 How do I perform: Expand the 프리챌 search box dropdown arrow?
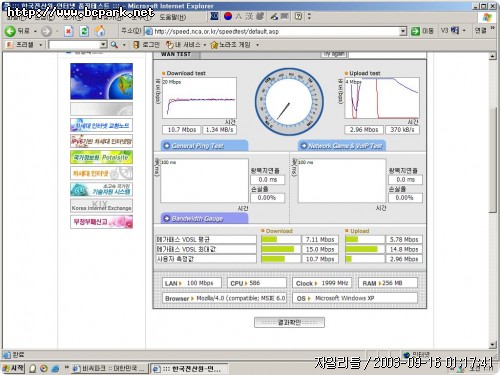tap(103, 45)
